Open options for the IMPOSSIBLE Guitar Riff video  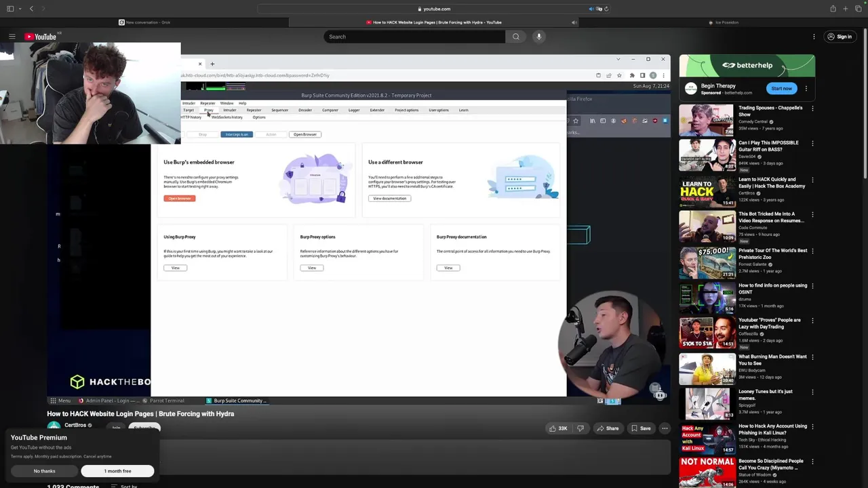812,144
